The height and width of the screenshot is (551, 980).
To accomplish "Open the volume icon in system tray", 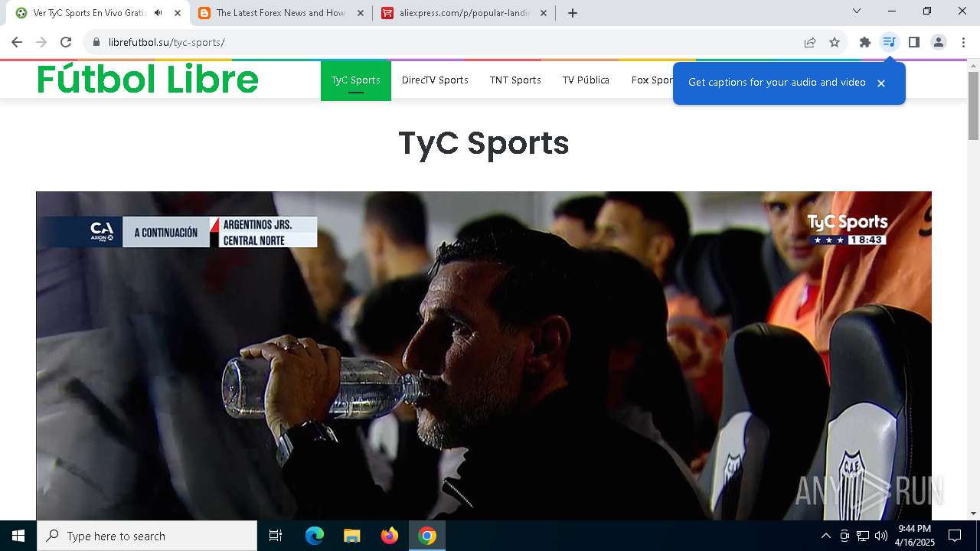I will coord(881,536).
